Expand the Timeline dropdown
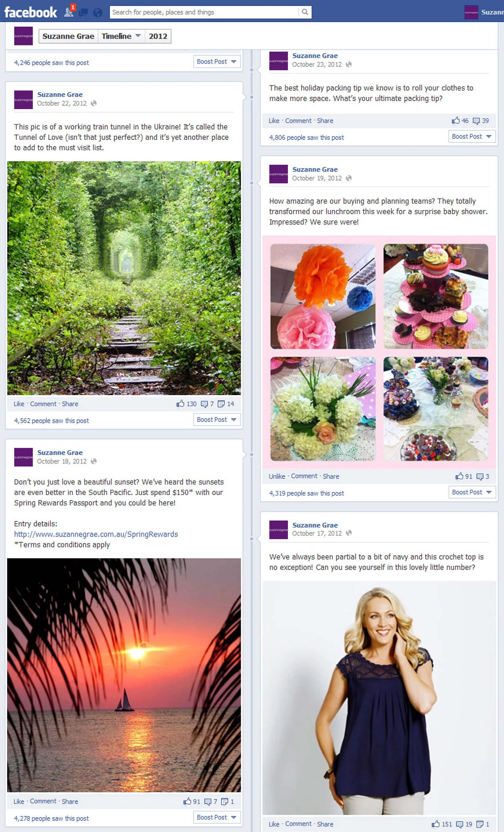504x832 pixels. [121, 36]
